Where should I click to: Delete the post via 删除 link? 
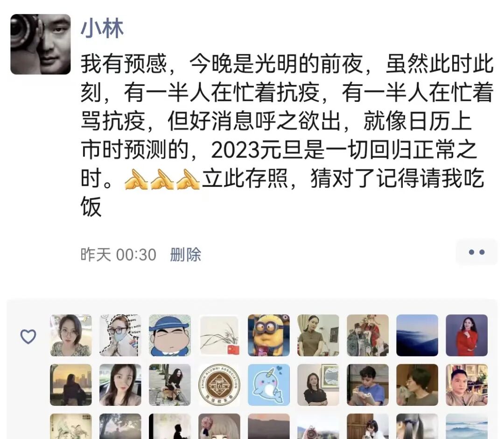point(185,255)
